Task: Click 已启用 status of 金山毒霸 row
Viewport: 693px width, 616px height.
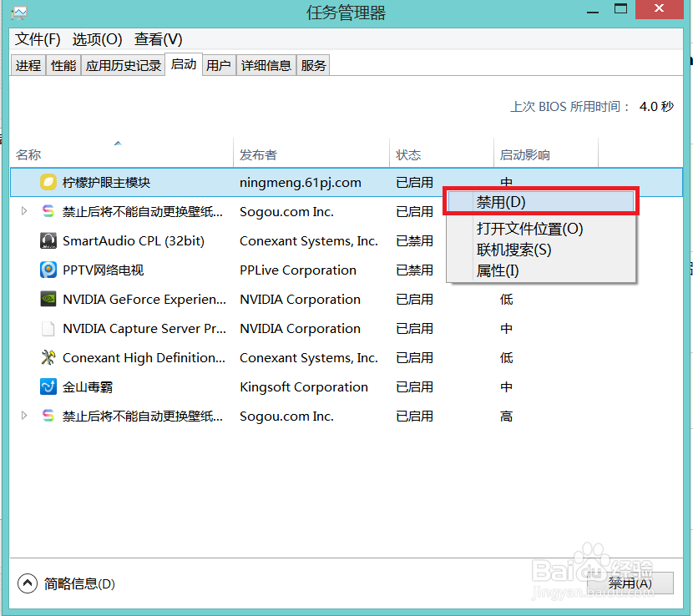Action: pos(415,386)
